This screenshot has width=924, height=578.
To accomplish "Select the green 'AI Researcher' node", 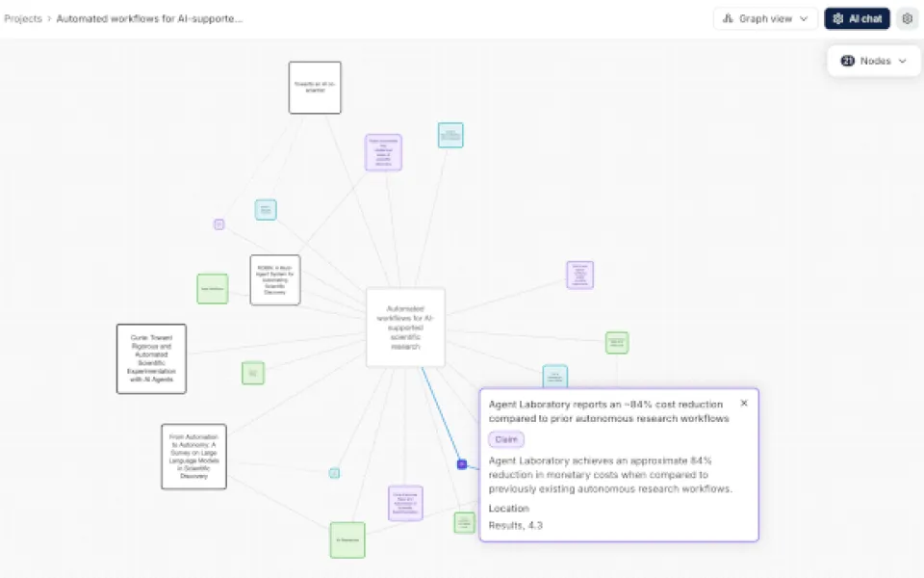I will [347, 539].
